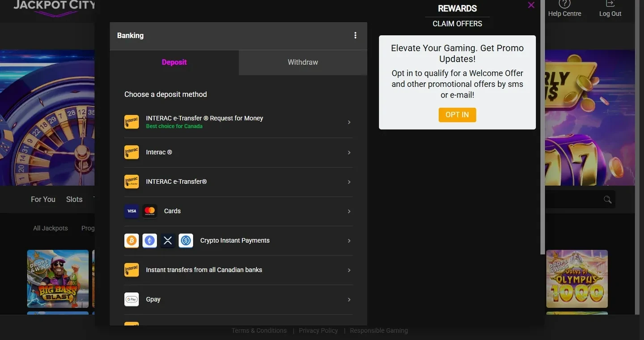Viewport: 644px width, 340px height.
Task: Click the Help Centre question mark icon
Action: point(565,4)
